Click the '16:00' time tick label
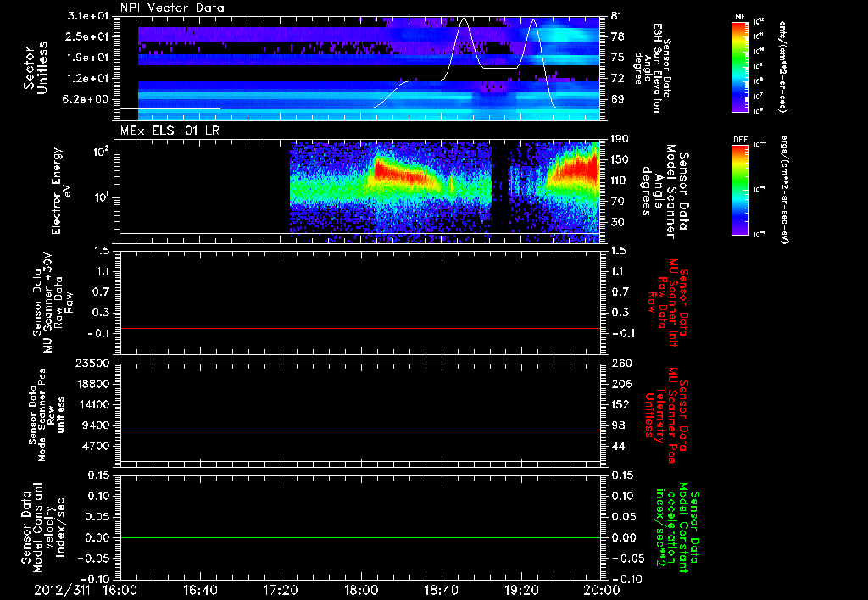The image size is (868, 600). pos(120,590)
